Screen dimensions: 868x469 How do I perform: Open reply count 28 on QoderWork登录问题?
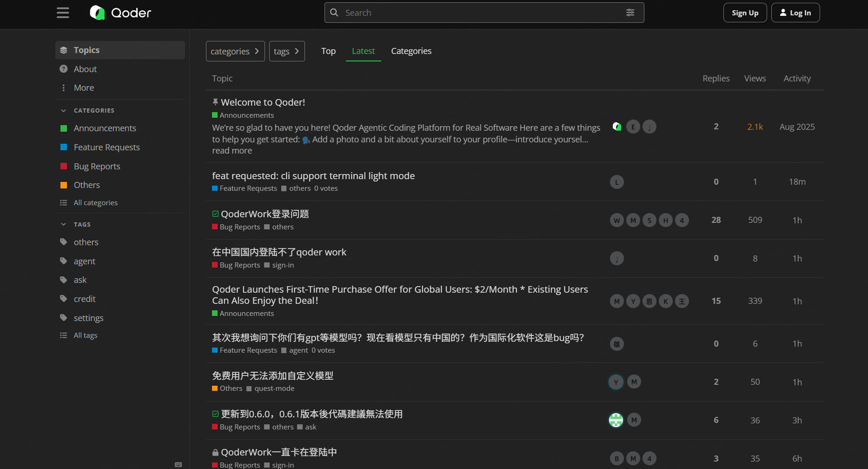[716, 220]
